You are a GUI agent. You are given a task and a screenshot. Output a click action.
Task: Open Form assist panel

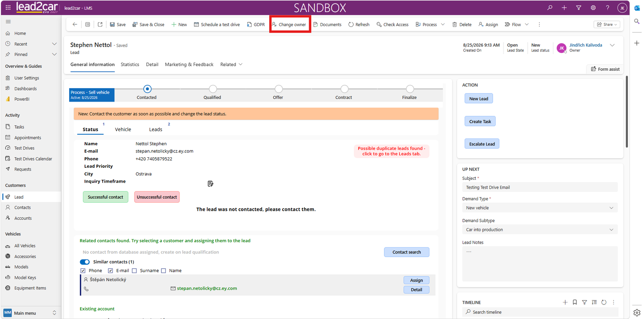coord(605,69)
